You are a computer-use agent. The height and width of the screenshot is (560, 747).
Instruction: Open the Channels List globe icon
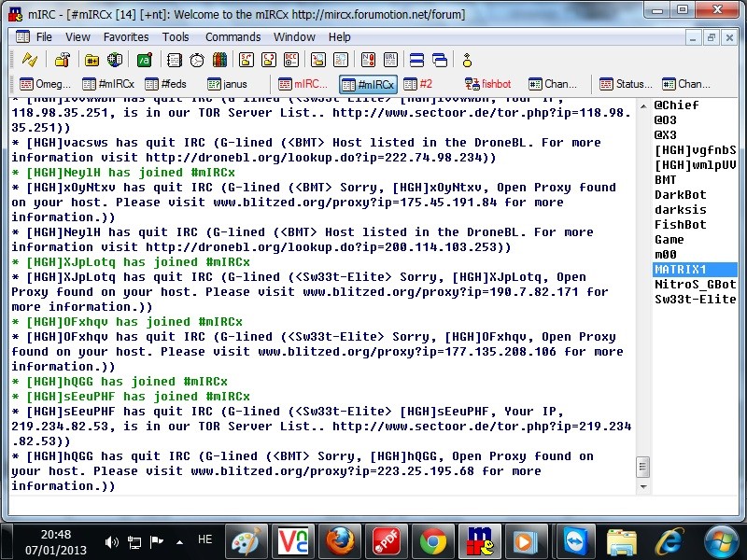pos(115,60)
